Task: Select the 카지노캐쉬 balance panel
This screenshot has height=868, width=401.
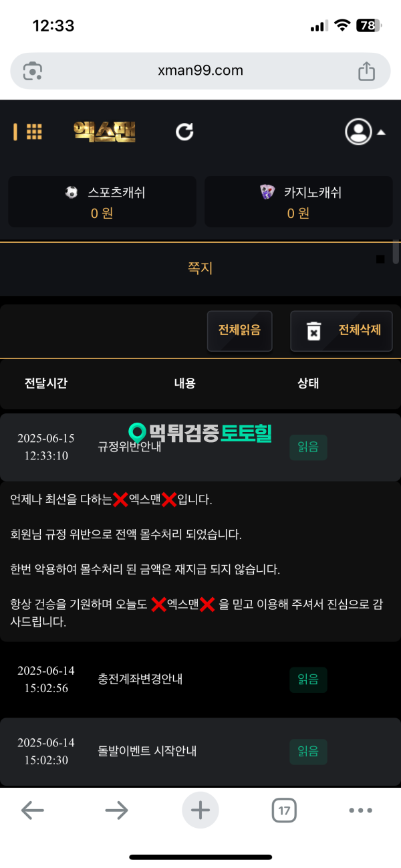Action: 299,202
